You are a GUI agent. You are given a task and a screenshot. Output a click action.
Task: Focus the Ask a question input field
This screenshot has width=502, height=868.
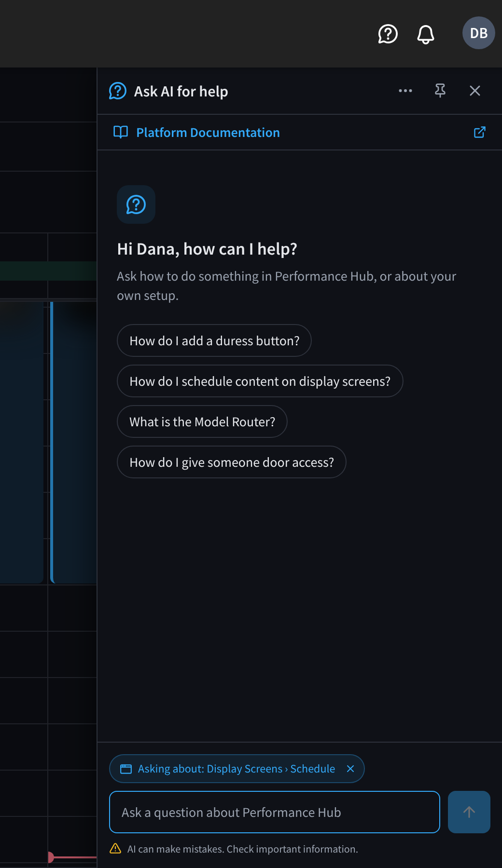(275, 812)
